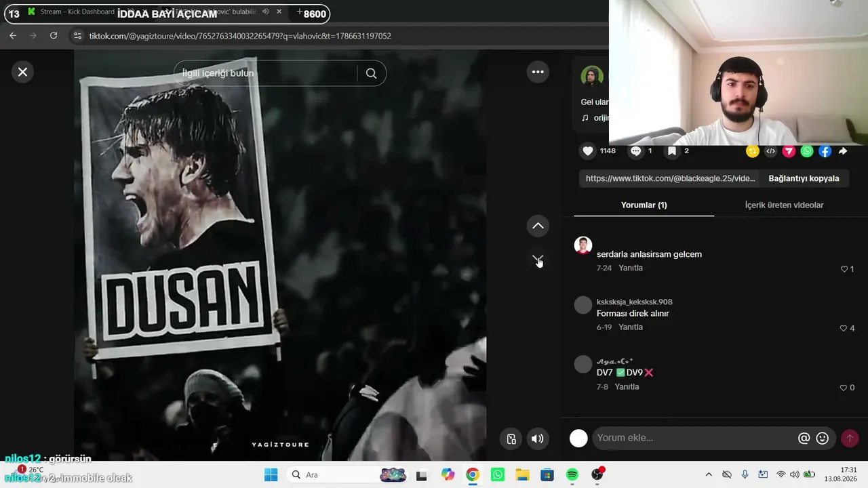Open File Explorer from the taskbar
Viewport: 868px width, 488px height.
point(522,474)
